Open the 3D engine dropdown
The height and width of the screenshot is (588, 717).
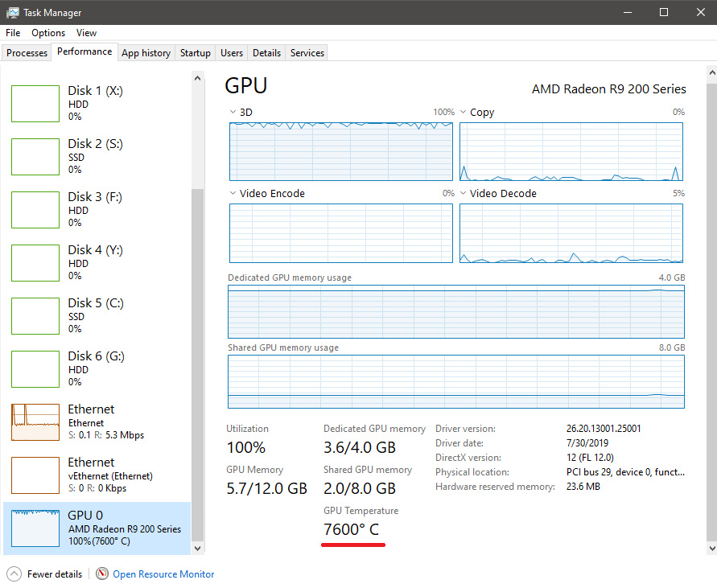point(233,112)
